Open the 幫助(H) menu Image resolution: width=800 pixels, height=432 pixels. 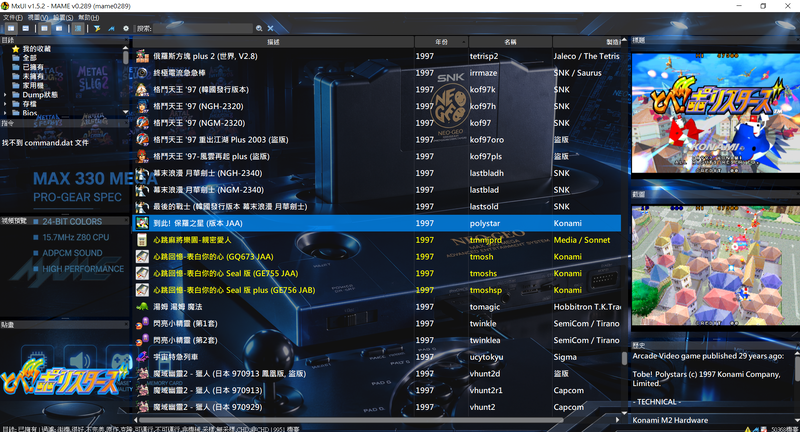click(x=89, y=17)
